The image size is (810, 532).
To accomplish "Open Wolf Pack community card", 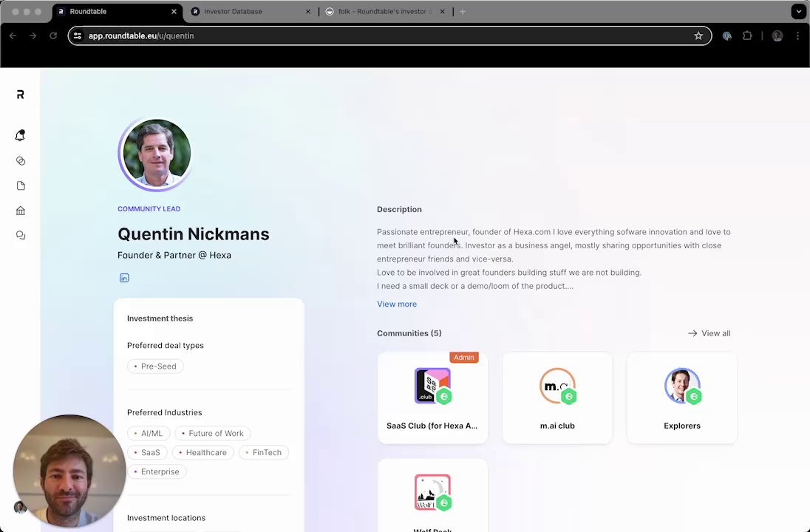I will [432, 495].
